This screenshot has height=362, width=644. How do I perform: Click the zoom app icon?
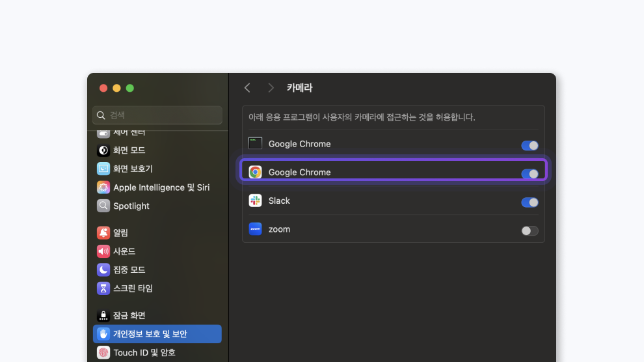click(x=255, y=229)
